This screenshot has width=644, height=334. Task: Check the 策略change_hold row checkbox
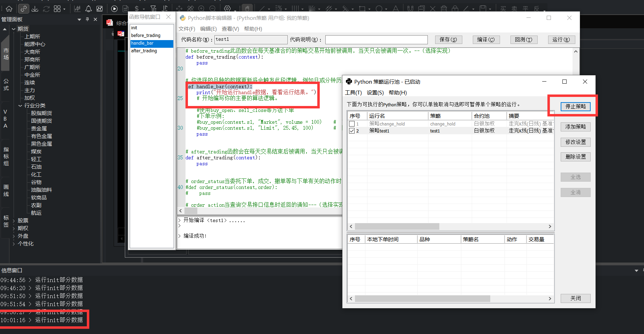[x=352, y=124]
